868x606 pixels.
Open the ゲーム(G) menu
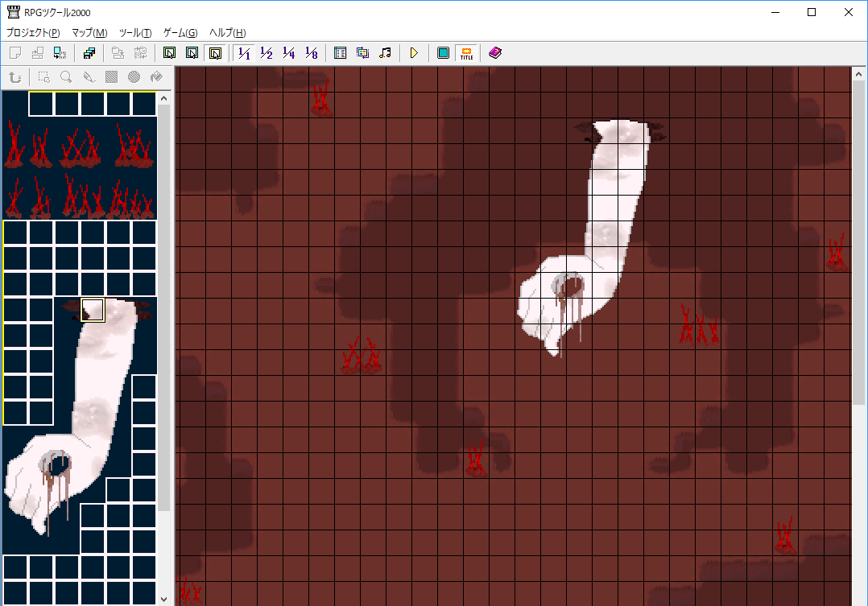180,33
